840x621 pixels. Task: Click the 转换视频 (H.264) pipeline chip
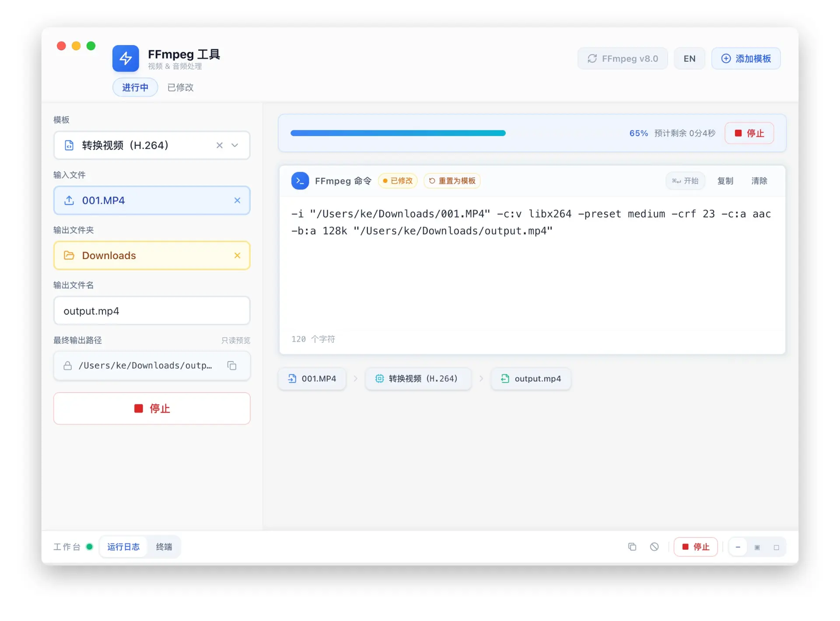(418, 379)
